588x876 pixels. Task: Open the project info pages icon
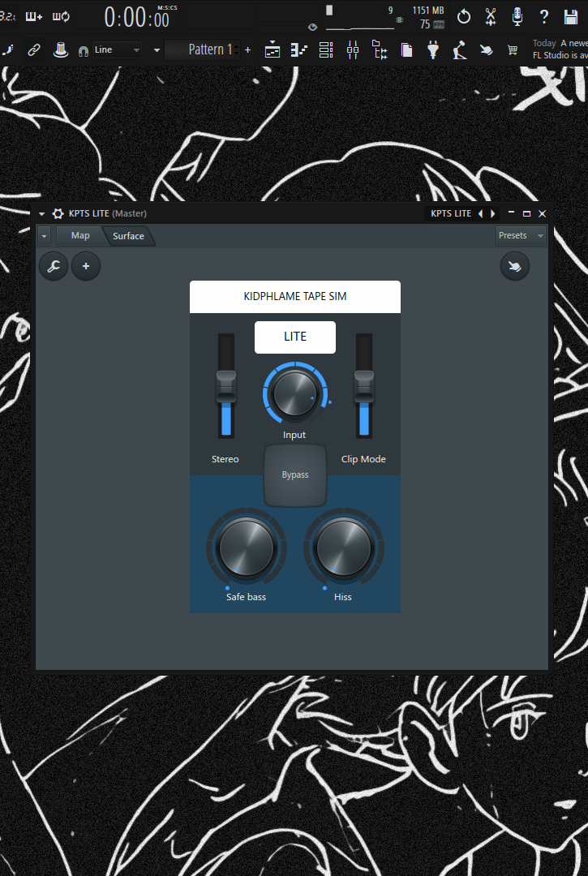point(407,49)
